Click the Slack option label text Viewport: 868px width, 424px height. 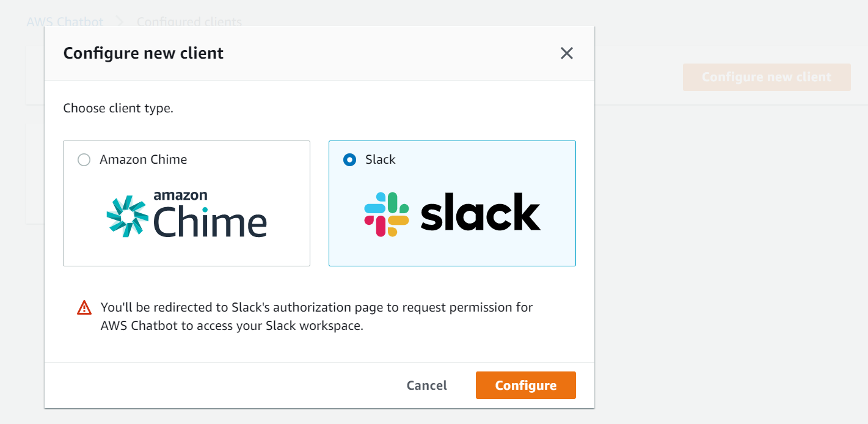381,159
